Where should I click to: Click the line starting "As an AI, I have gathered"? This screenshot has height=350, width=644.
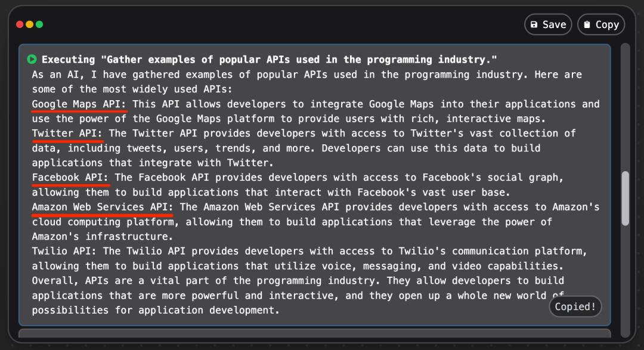(x=307, y=75)
